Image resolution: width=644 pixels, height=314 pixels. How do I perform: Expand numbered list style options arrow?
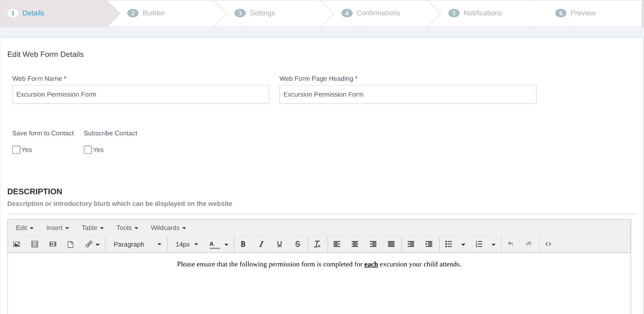494,245
